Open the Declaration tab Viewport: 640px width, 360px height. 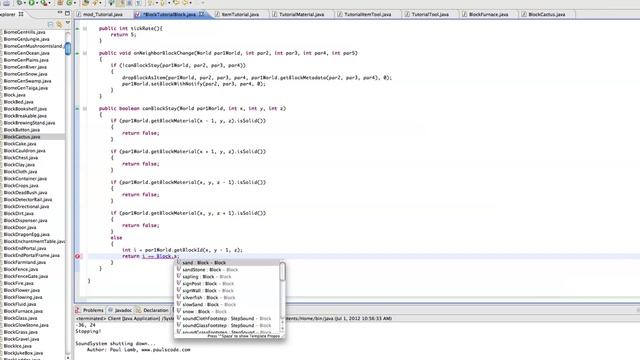(x=156, y=310)
